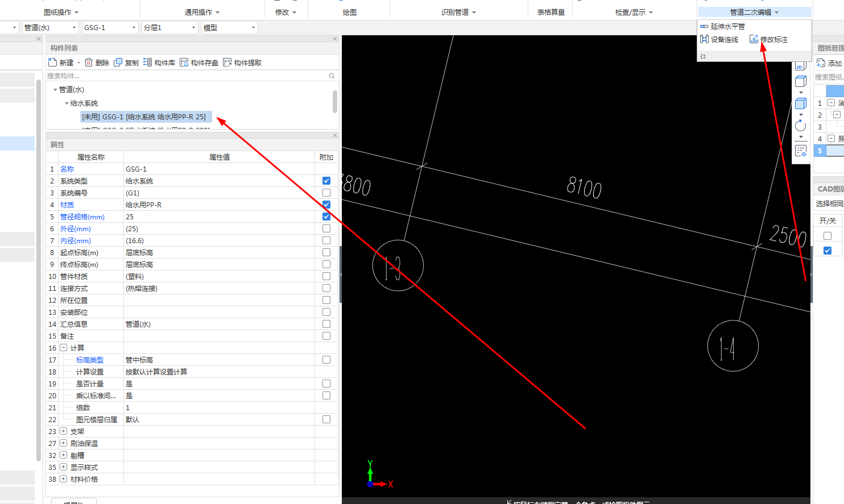Close the 属性 panel
Viewport: 844px width, 504px height.
pos(335,135)
